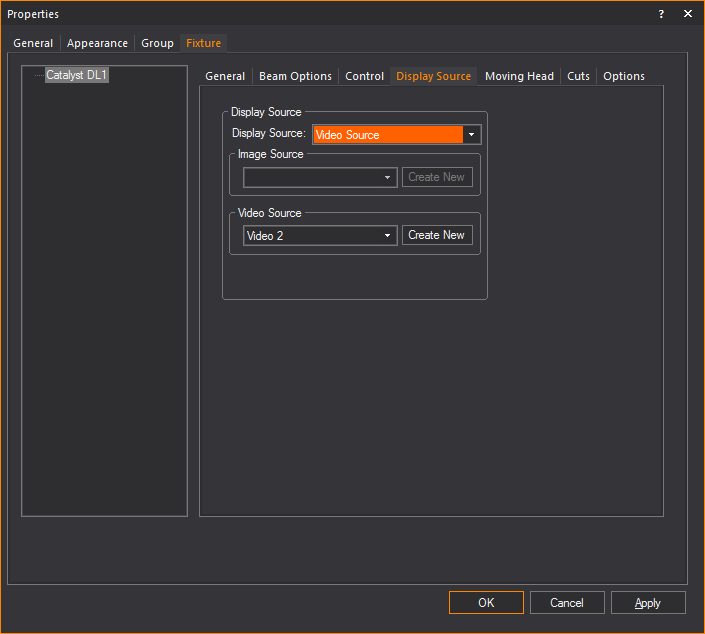Switch to the Moving Head tab
Screen dimensions: 705x634
pos(519,76)
